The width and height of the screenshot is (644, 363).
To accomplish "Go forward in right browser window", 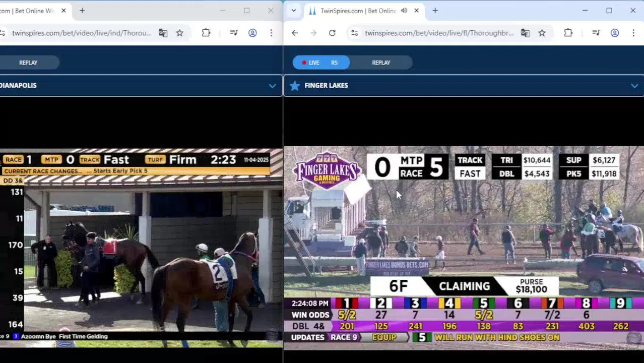I will click(x=313, y=33).
